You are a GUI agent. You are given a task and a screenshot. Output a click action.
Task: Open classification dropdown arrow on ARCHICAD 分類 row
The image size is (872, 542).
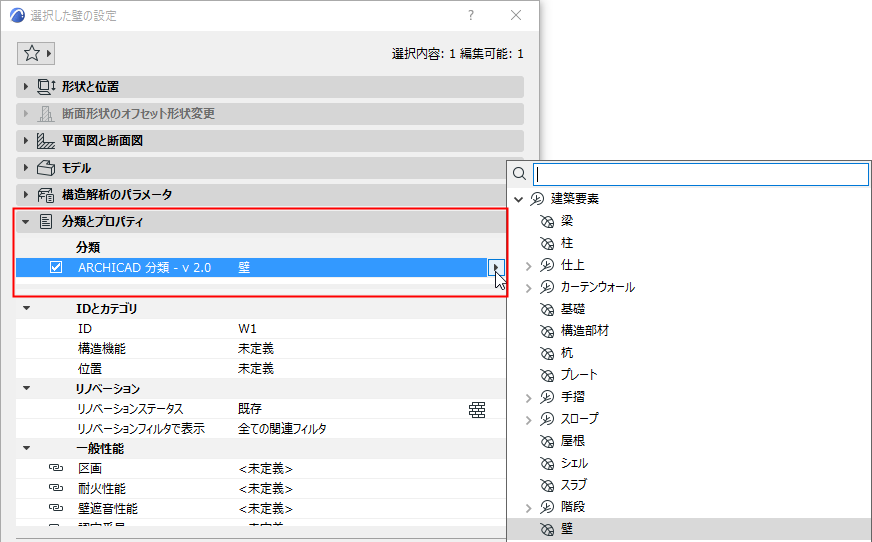(x=496, y=267)
